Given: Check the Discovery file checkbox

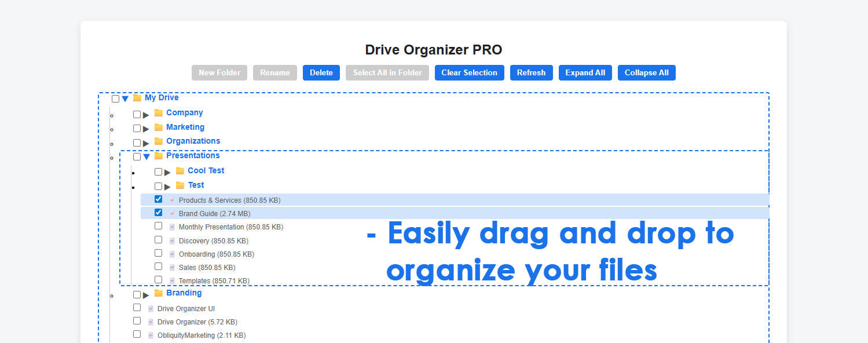Looking at the screenshot, I should [158, 239].
